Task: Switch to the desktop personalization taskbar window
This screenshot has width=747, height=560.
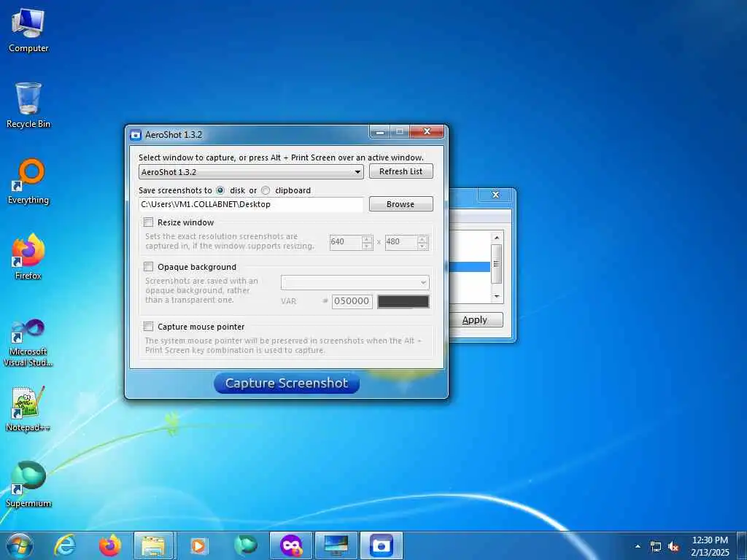Action: (x=336, y=545)
